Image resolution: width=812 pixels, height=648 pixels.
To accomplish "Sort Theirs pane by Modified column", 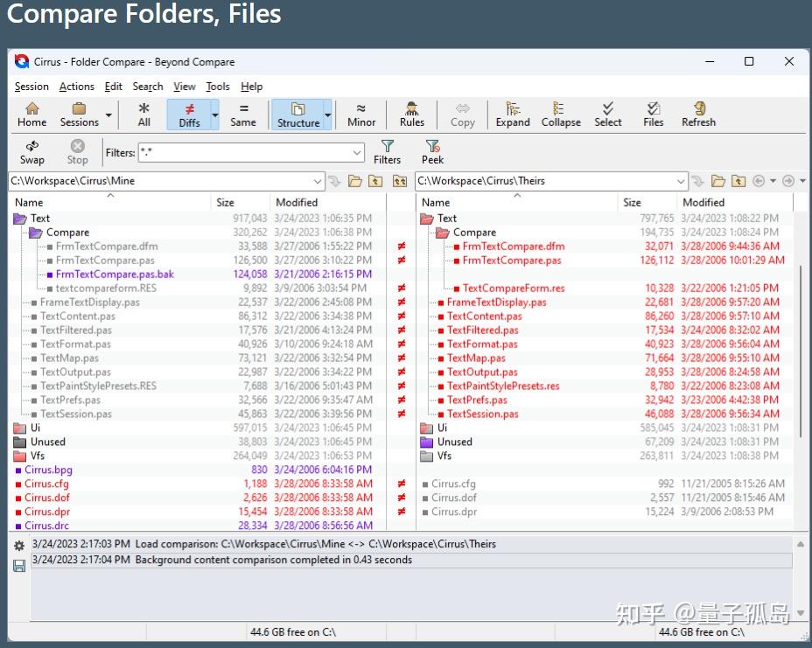I will click(x=735, y=202).
